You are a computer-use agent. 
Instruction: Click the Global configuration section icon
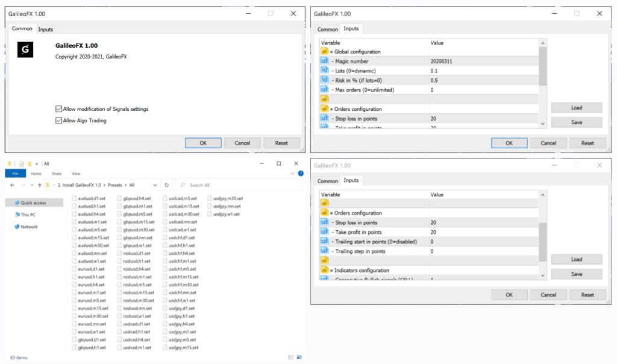pos(324,52)
